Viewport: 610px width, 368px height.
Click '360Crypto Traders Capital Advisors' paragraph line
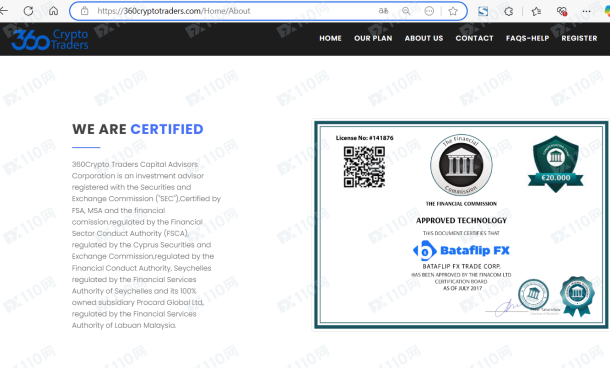tap(135, 164)
